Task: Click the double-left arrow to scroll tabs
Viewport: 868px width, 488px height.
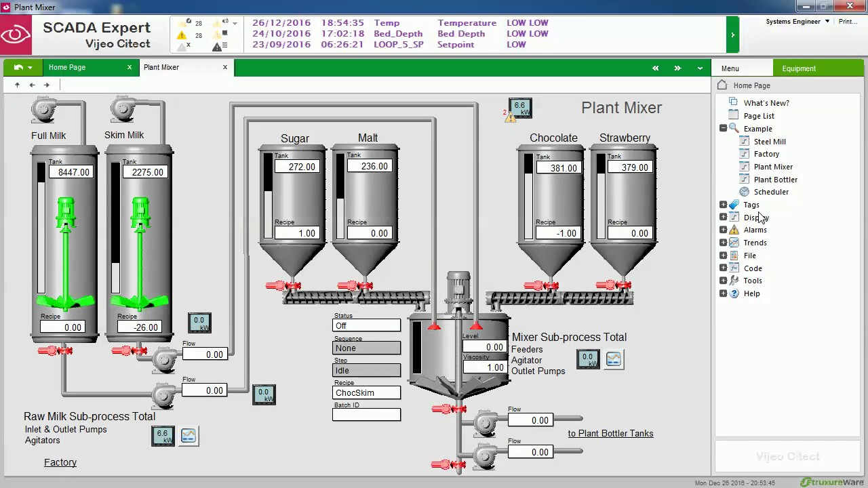Action: click(655, 68)
